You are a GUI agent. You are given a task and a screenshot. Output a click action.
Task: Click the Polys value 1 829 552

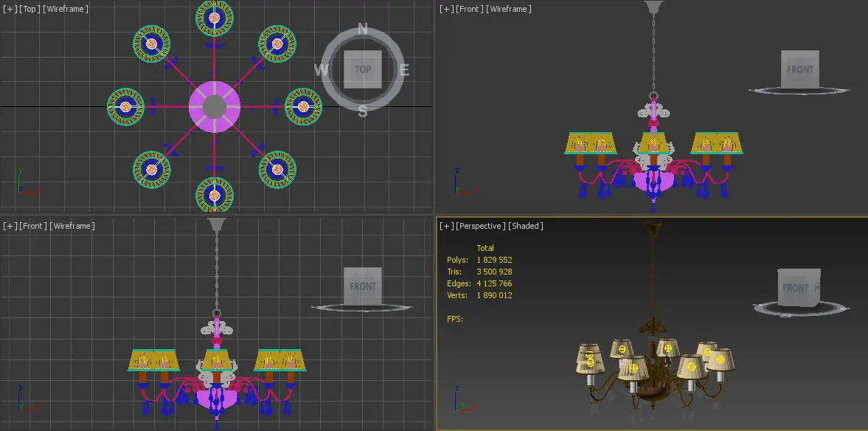pyautogui.click(x=494, y=260)
